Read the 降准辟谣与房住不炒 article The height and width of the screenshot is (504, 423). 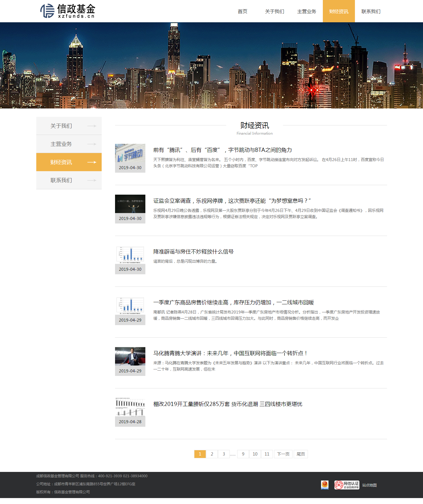coord(193,252)
